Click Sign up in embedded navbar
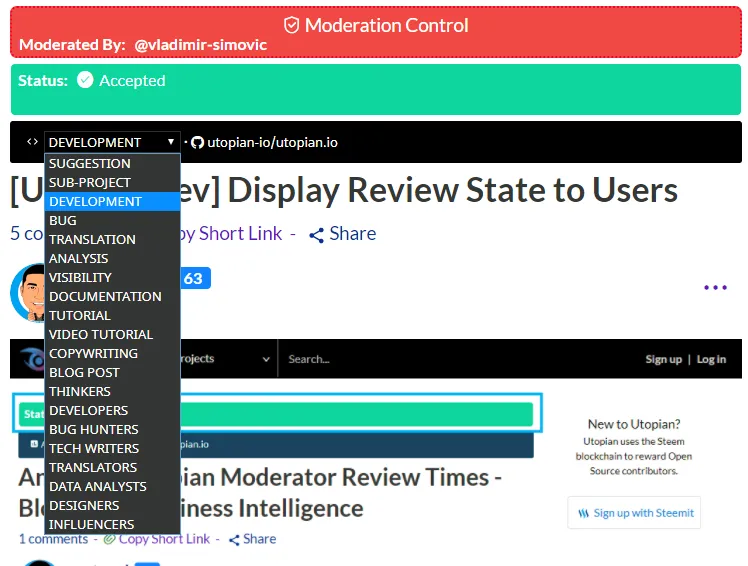This screenshot has width=748, height=566. coord(664,359)
